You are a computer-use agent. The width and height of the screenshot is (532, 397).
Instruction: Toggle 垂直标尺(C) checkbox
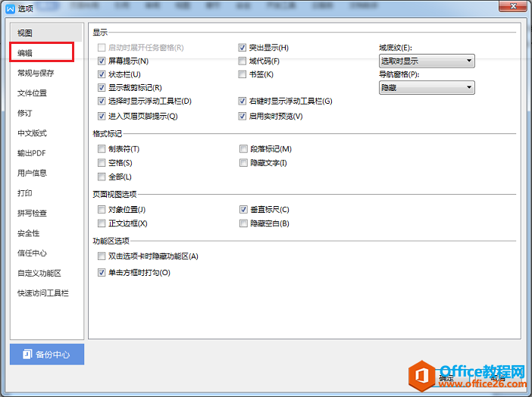(x=243, y=210)
